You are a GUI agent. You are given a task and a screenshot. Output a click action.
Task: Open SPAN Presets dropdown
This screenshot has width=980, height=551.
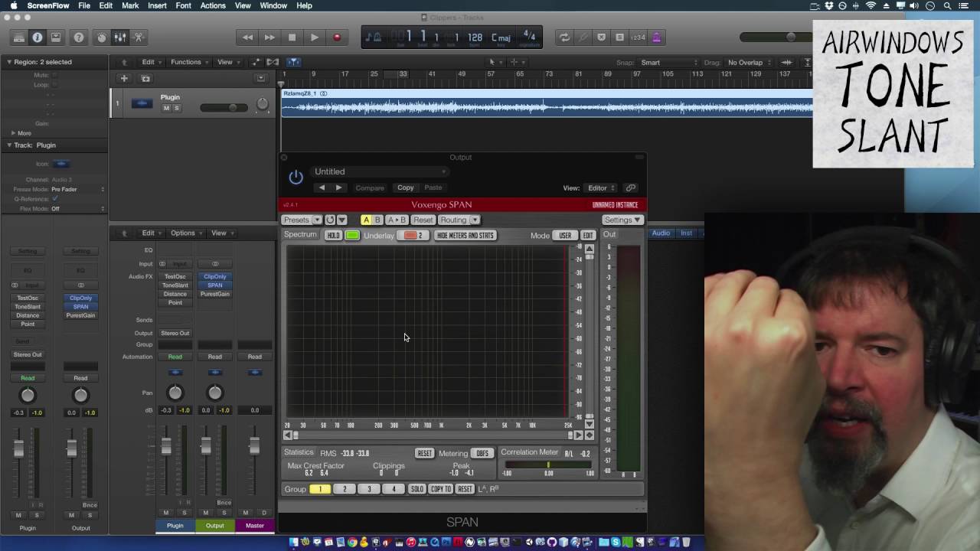coord(302,220)
